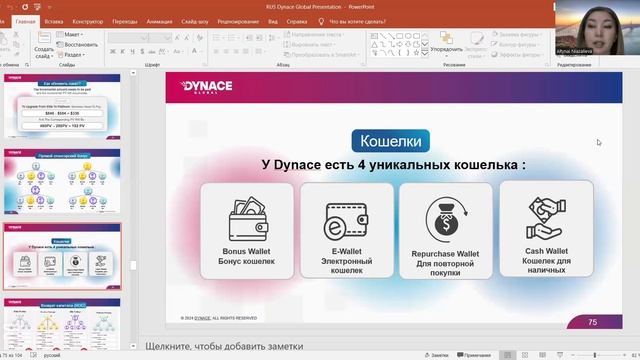The height and width of the screenshot is (360, 640).
Task: Open the Вид ribbon tab
Action: coord(273,22)
